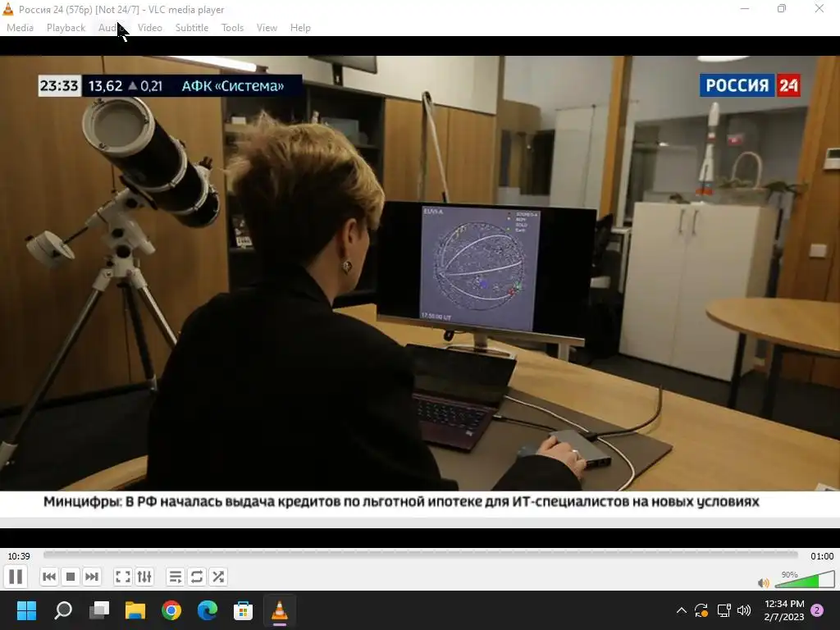The width and height of the screenshot is (840, 630).
Task: Open Task View on taskbar
Action: [99, 610]
